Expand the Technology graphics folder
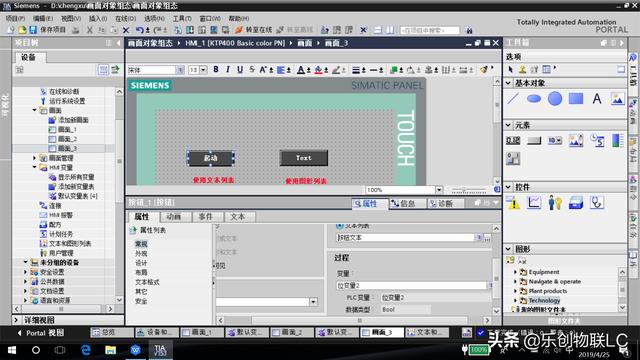Viewport: 640px width, 360px height. [515, 300]
